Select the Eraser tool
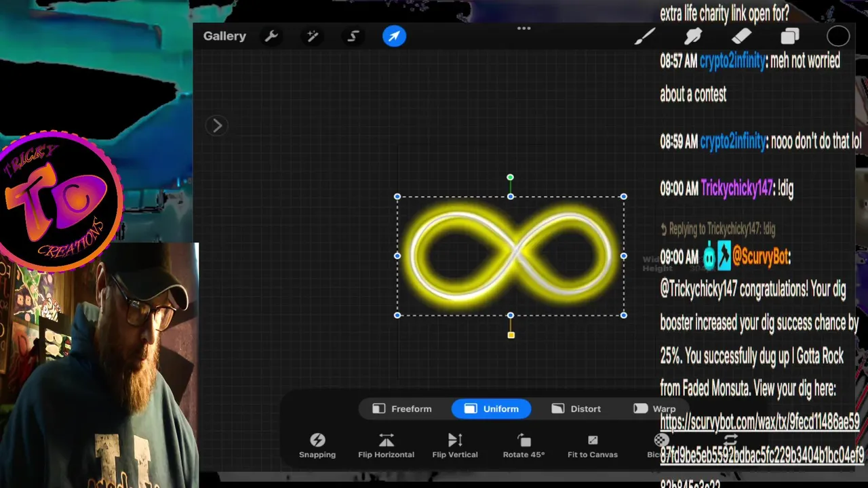This screenshot has width=868, height=488. point(741,36)
